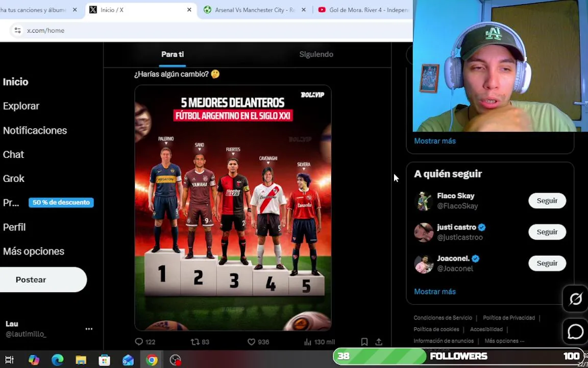Screen dimensions: 588x368
Task: Share the tweet via upload icon
Action: pos(379,342)
